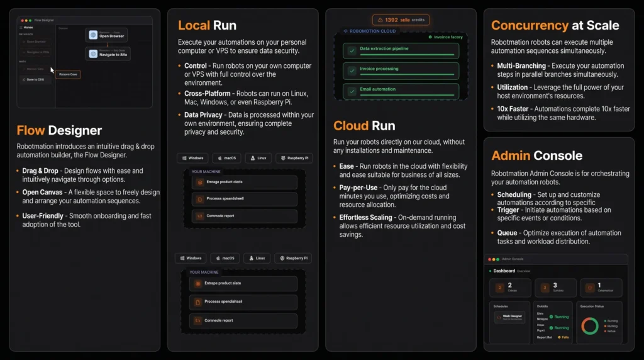Click the Multi-Branching bullet label

[x=521, y=65]
